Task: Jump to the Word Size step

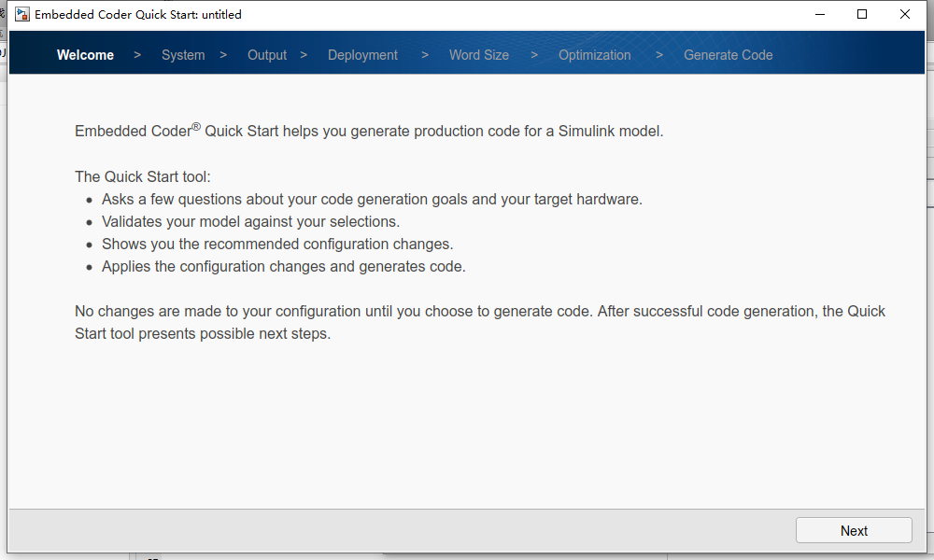Action: coord(479,55)
